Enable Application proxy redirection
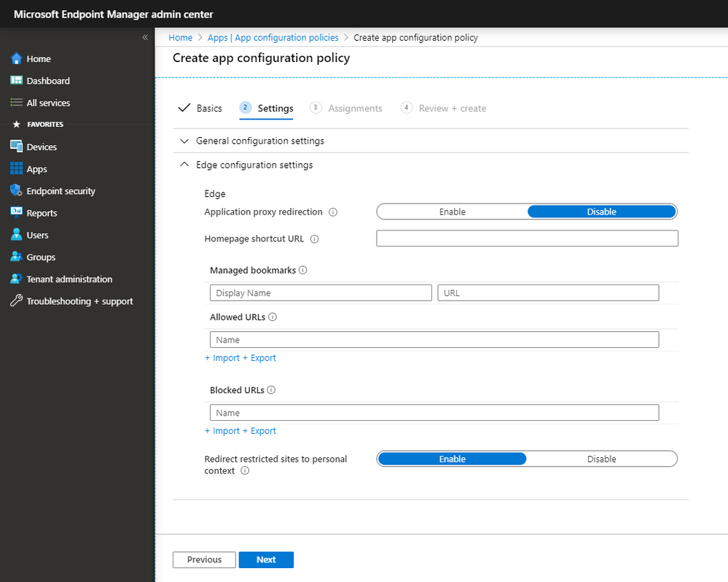The height and width of the screenshot is (582, 728). tap(452, 212)
